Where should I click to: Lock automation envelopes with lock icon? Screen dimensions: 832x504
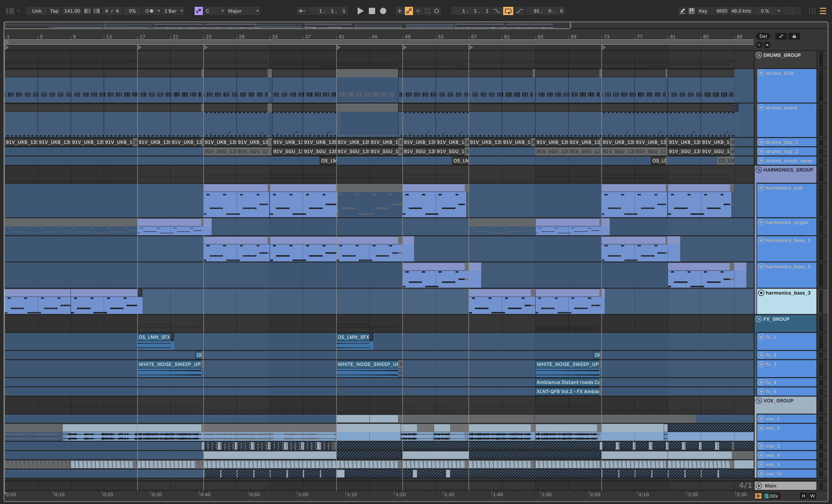pyautogui.click(x=794, y=36)
